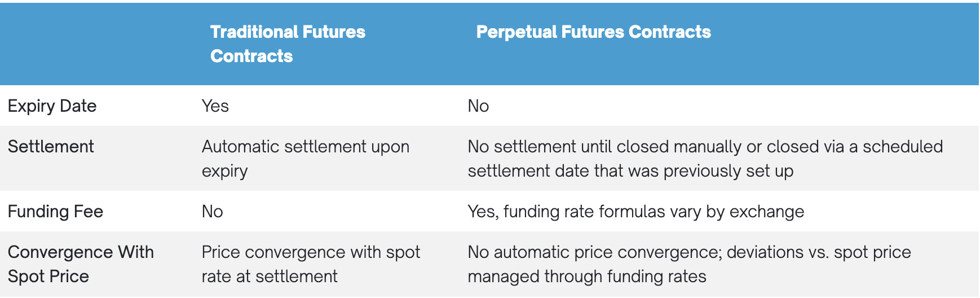The width and height of the screenshot is (980, 298).
Task: Select the Settlement row label
Action: tap(51, 147)
